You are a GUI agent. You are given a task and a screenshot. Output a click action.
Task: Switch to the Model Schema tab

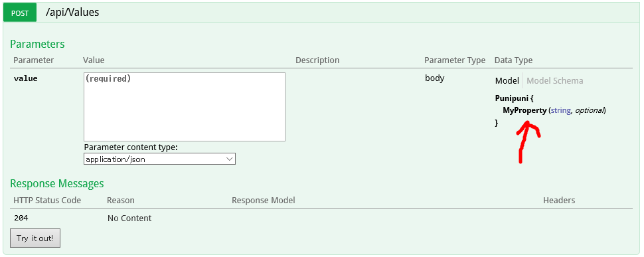point(554,80)
